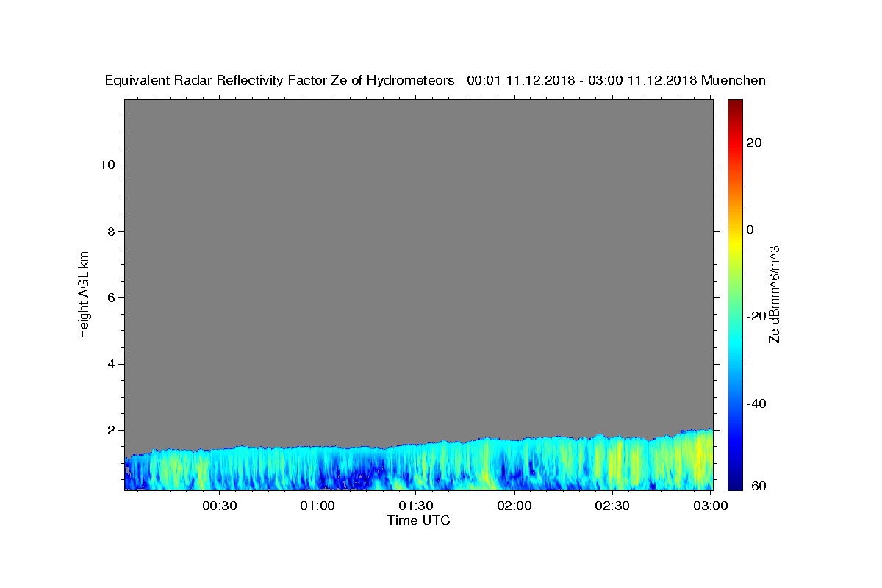Click the colorbar value '-20'
The image size is (882, 588).
tap(756, 316)
